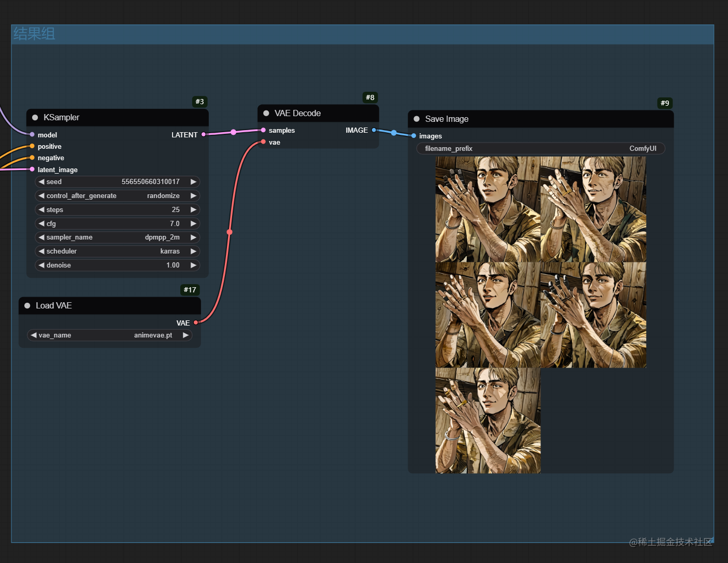The width and height of the screenshot is (728, 563).
Task: Collapse the VAE Decode node via its dot
Action: point(266,114)
